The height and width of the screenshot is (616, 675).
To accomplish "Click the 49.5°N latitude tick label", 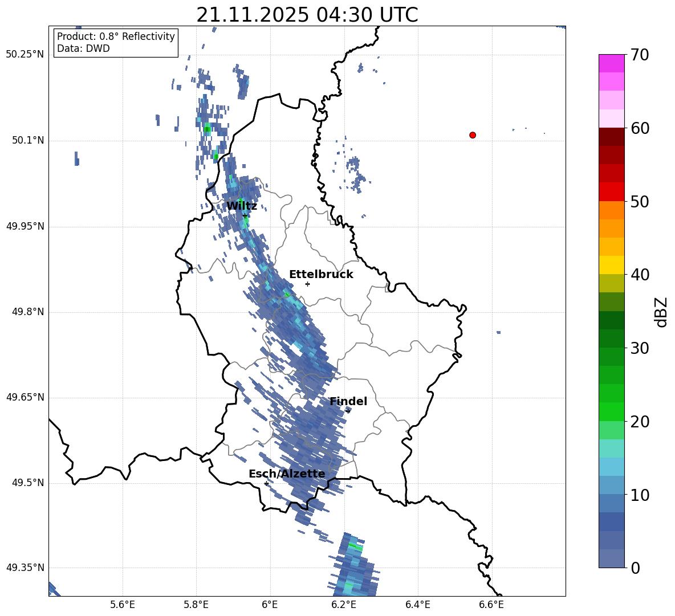I will pyautogui.click(x=28, y=483).
